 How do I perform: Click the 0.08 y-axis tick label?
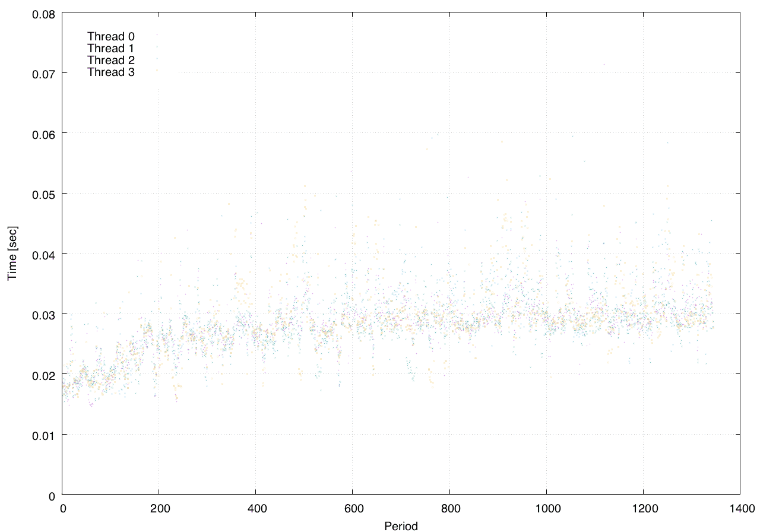coord(43,13)
